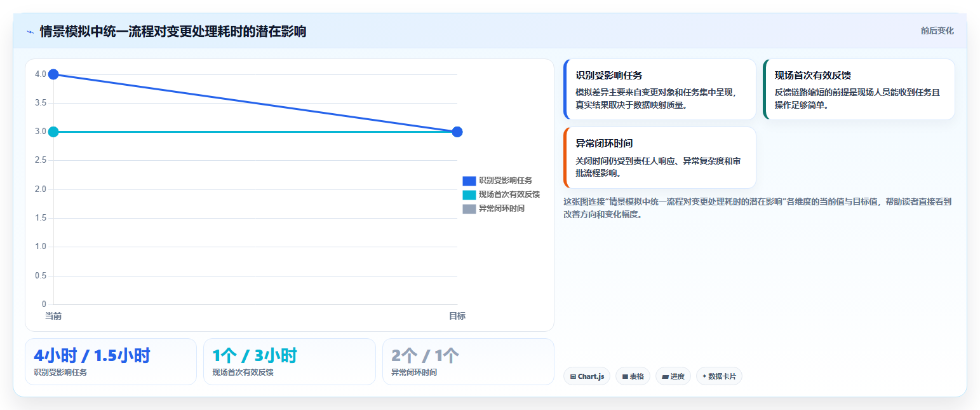
Task: Click the 3.5 y-axis tick label
Action: coord(41,103)
